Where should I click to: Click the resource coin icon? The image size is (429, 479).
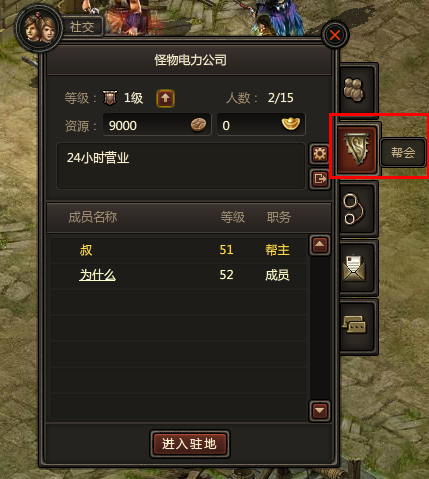198,125
